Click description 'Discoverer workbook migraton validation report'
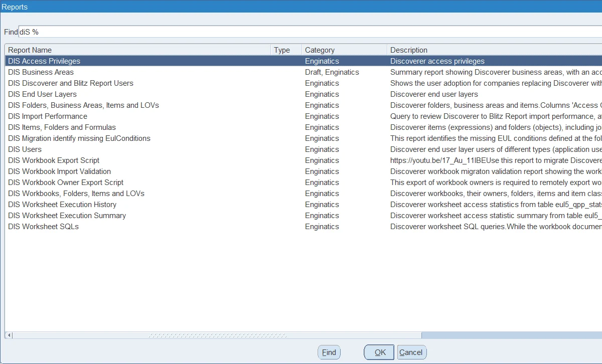The height and width of the screenshot is (364, 602). coord(496,171)
